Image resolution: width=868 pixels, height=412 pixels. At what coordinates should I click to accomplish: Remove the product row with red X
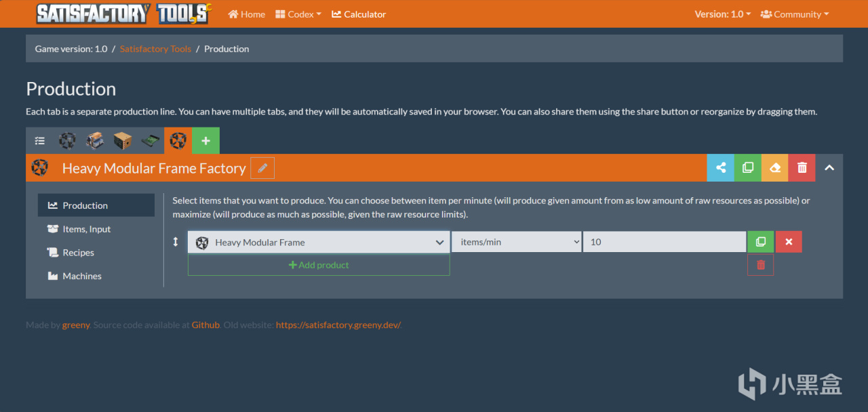coord(789,242)
